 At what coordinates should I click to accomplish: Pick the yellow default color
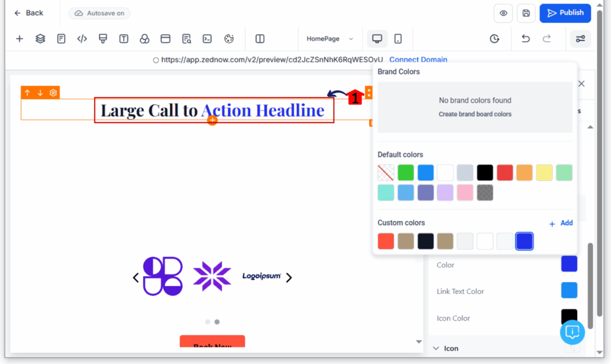(x=544, y=172)
